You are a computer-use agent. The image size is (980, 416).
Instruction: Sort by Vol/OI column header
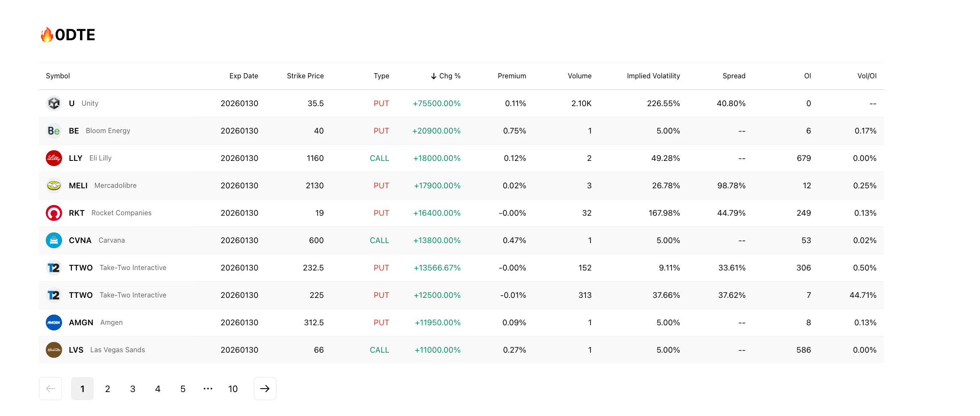[x=867, y=76]
